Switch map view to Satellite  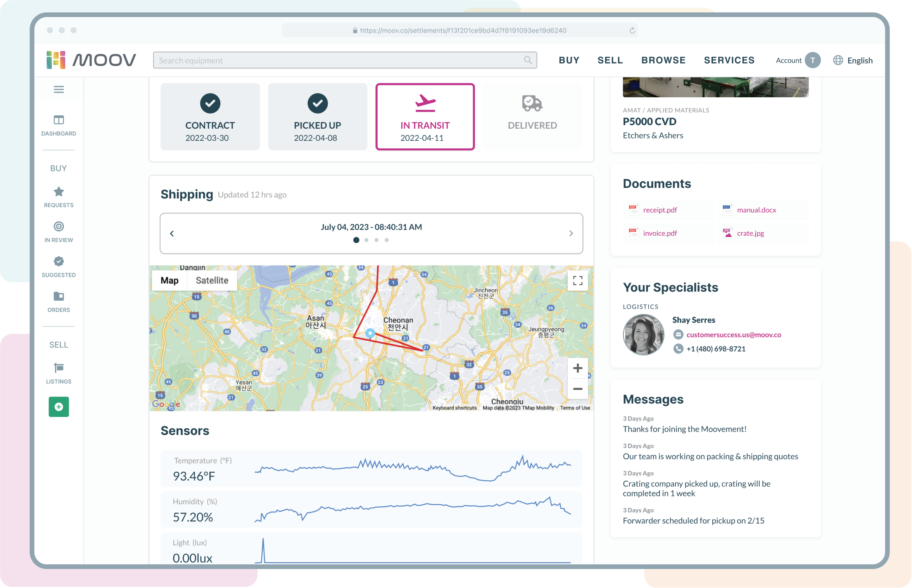(x=212, y=280)
